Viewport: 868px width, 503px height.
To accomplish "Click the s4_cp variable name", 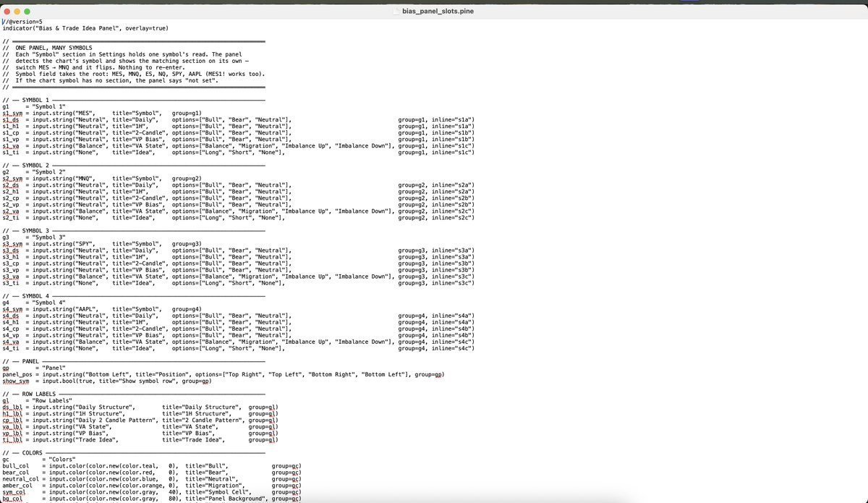I will pos(12,329).
